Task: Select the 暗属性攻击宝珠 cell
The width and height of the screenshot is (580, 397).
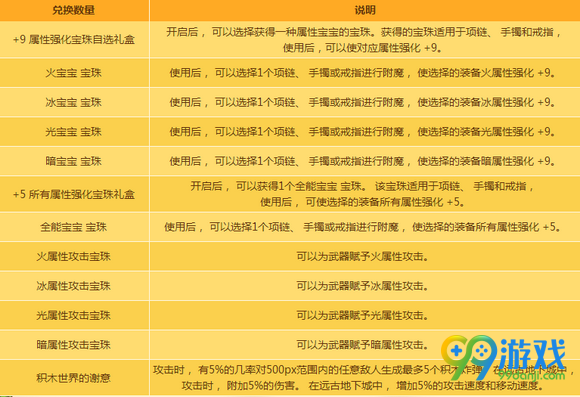Action: (x=74, y=345)
